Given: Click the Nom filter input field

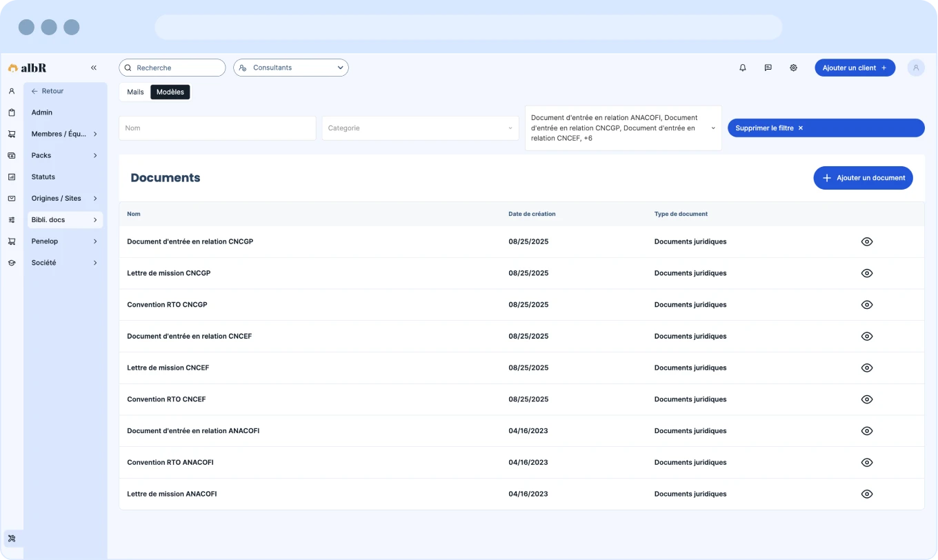Looking at the screenshot, I should click(217, 128).
